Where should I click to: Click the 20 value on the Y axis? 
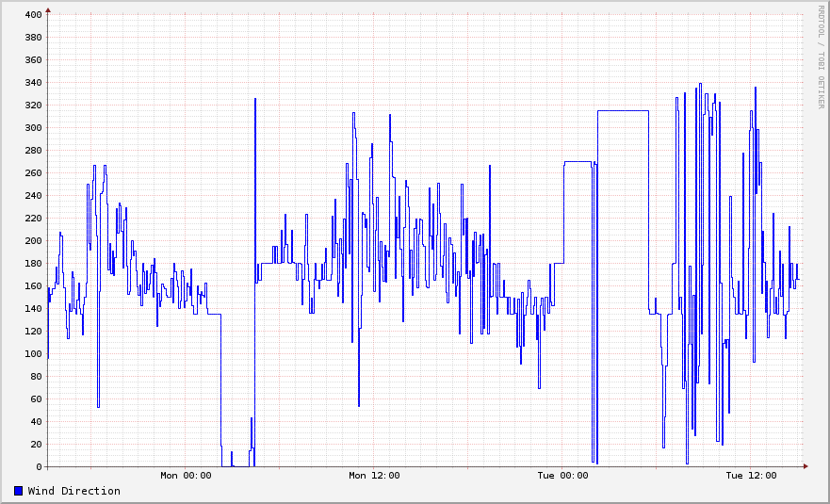coord(36,444)
